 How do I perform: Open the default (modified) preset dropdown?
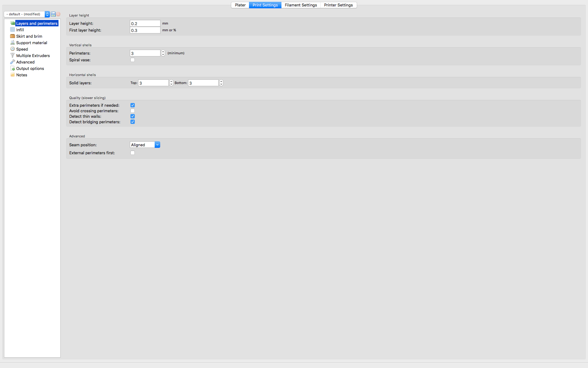coord(27,14)
